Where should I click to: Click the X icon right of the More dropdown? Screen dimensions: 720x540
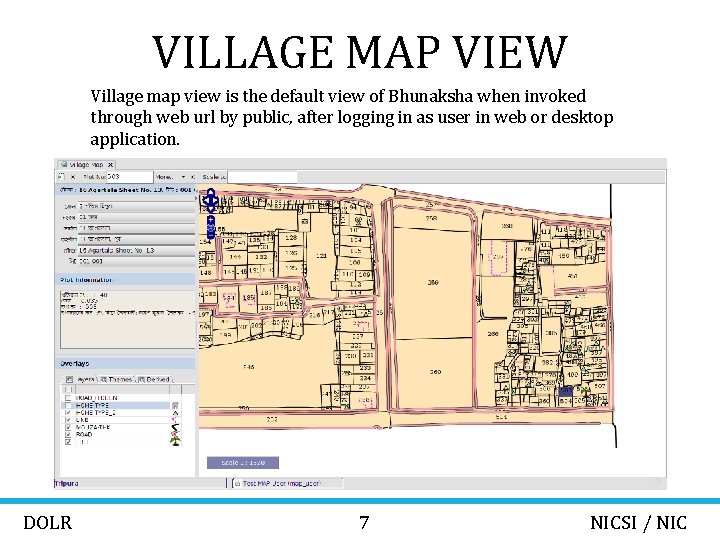(x=193, y=176)
